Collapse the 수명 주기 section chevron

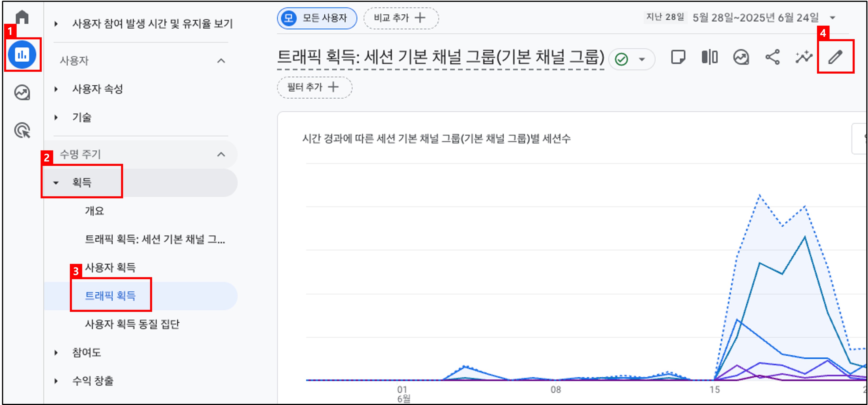point(221,154)
